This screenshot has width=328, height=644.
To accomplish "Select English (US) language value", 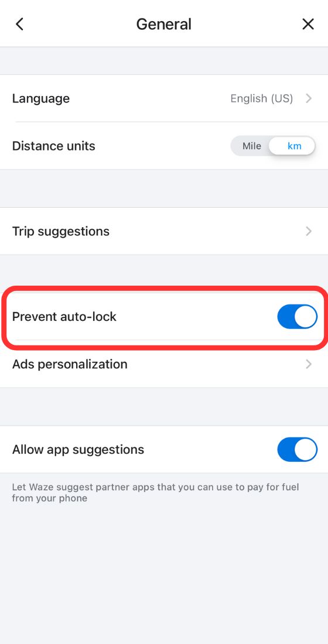I will pos(261,98).
